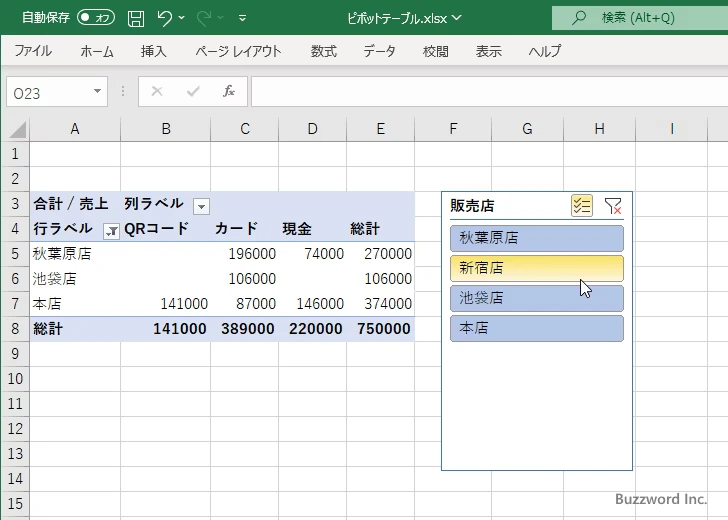Open the 表示 ribbon tab

pos(488,51)
